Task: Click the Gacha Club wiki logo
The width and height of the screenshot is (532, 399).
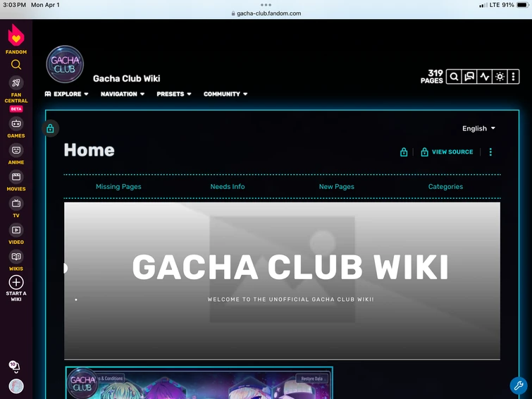Action: pos(65,65)
